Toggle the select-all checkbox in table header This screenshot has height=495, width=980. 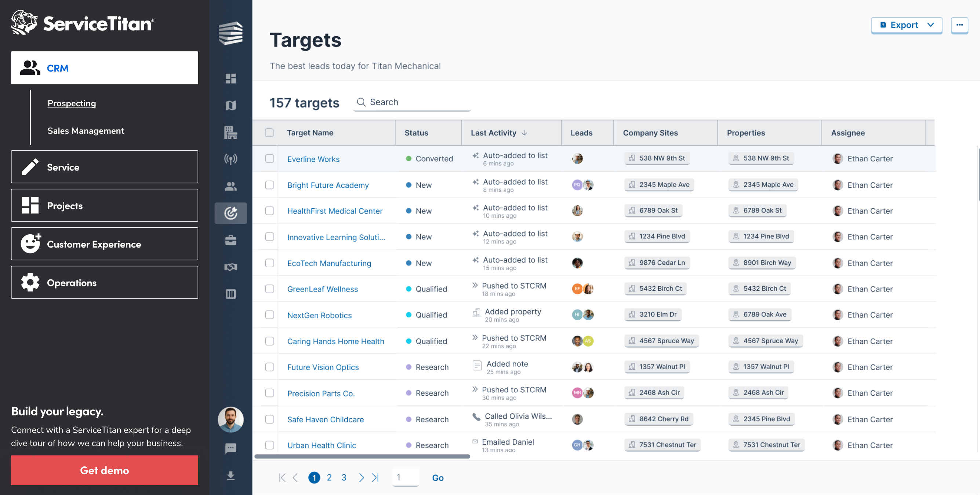(269, 133)
